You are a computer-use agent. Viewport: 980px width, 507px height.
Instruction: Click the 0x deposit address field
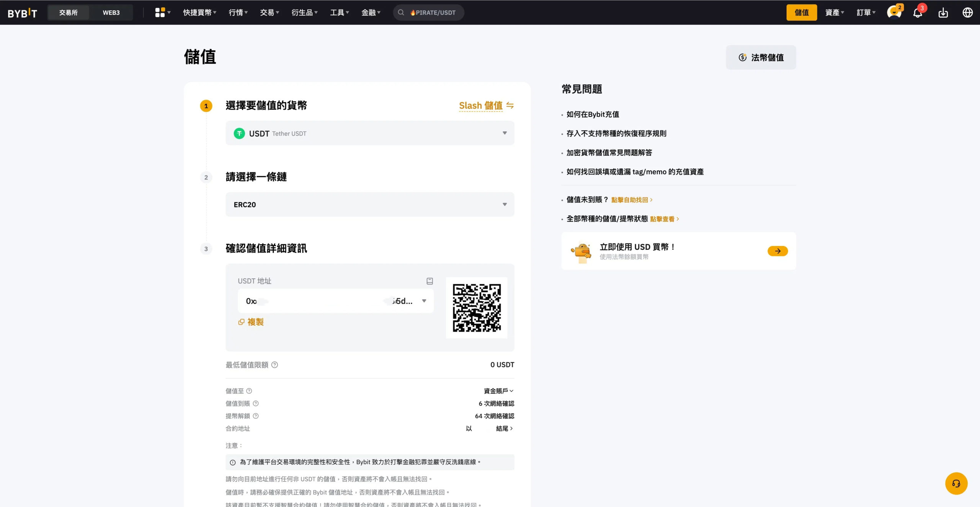(x=335, y=301)
